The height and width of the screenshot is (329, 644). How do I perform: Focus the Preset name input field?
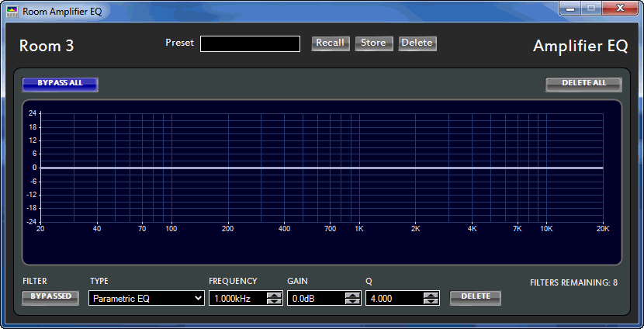[x=250, y=44]
